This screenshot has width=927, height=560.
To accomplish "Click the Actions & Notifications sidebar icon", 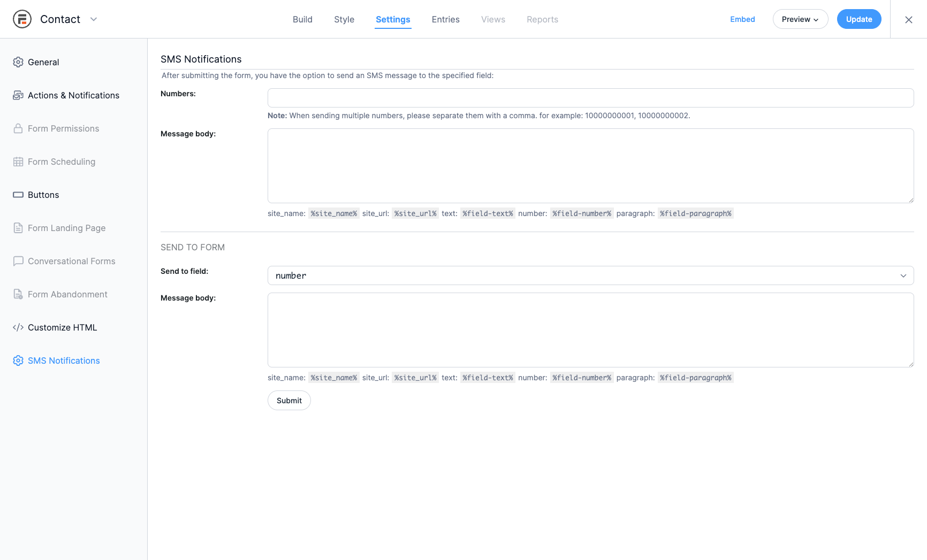I will click(x=18, y=95).
